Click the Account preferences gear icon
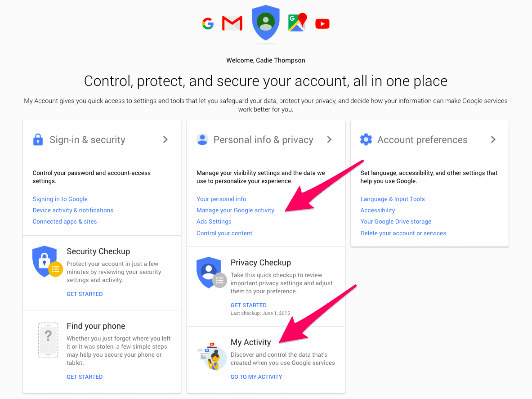Screen dimensions: 532x399 [366, 139]
